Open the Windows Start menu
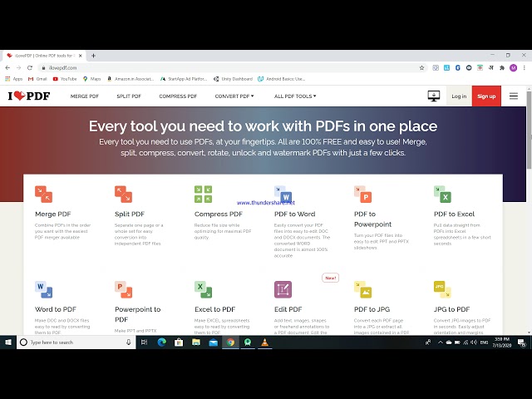532x399 pixels. [8, 342]
